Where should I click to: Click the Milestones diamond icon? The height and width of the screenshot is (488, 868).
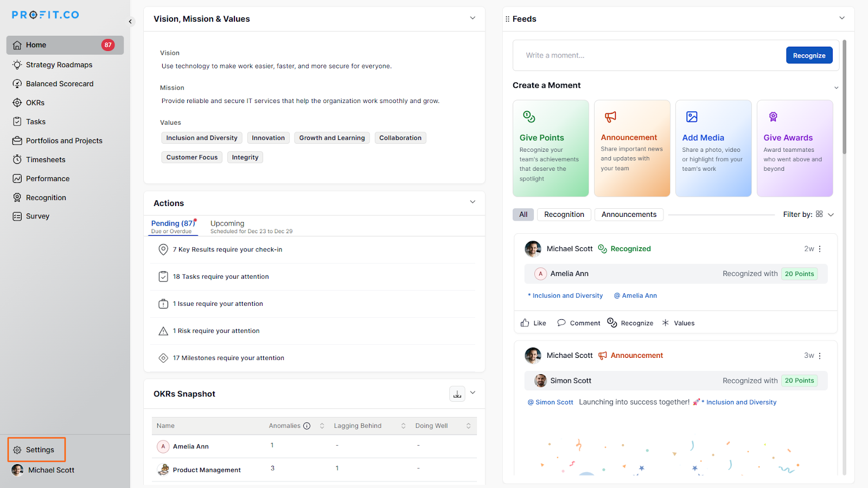163,358
